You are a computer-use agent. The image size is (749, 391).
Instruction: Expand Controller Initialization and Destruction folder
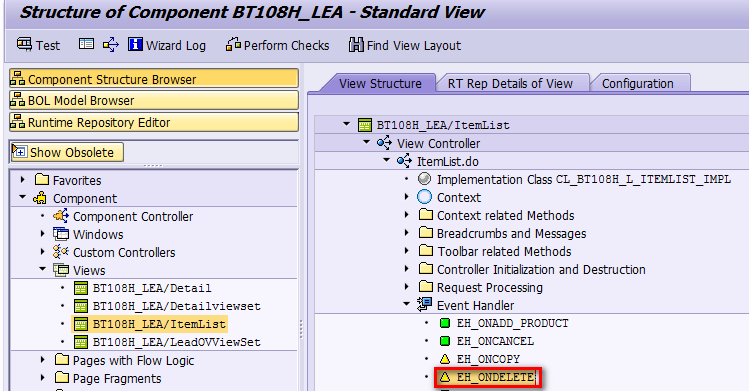[x=407, y=269]
